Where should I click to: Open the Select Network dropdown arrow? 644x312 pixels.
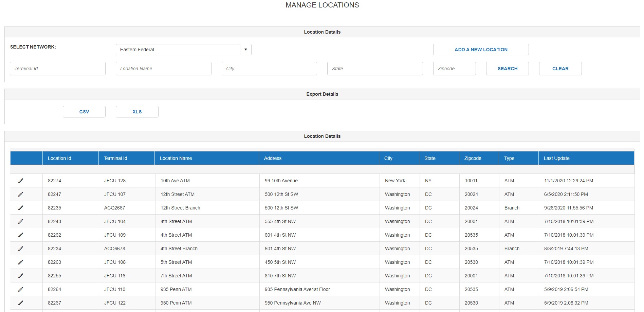tap(246, 50)
